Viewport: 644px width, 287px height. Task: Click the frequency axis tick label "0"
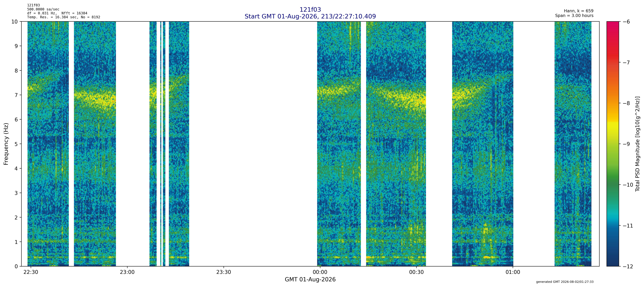(x=16, y=266)
